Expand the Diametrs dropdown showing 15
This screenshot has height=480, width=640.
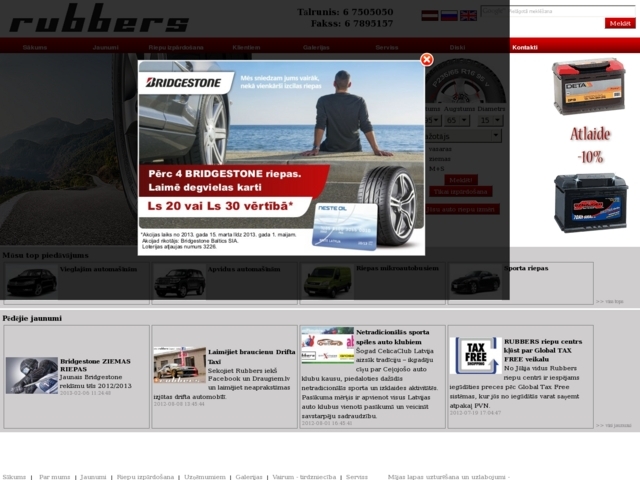pos(491,120)
